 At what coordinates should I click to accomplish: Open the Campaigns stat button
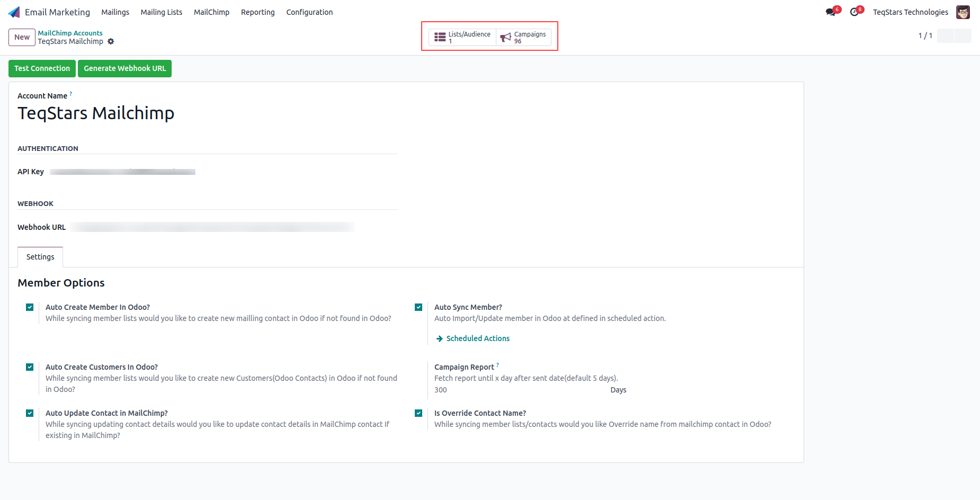point(523,37)
